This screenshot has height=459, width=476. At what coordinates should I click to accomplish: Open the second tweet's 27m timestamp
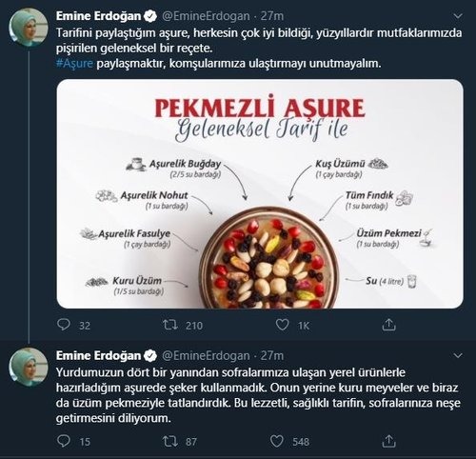click(272, 355)
